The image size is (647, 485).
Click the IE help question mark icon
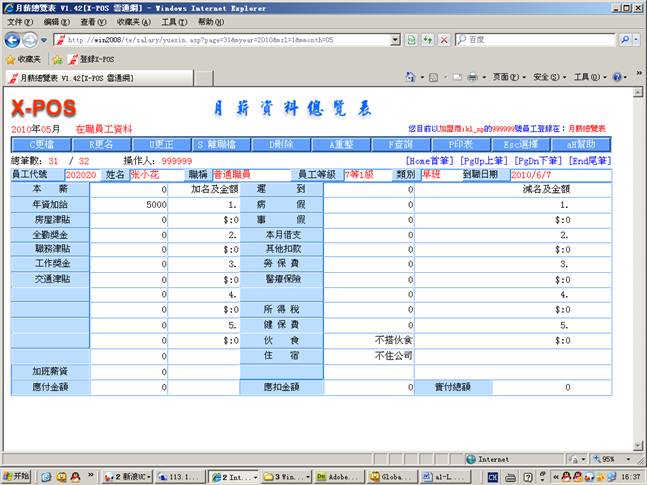[616, 77]
